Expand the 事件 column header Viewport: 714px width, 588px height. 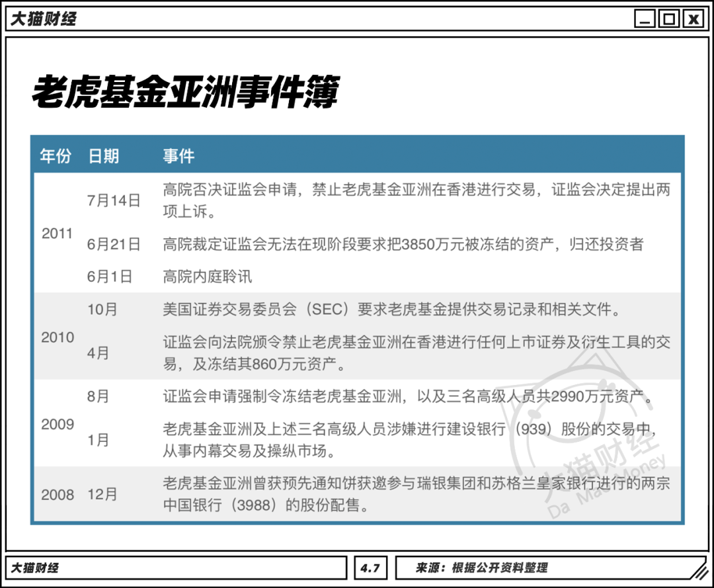pos(177,155)
